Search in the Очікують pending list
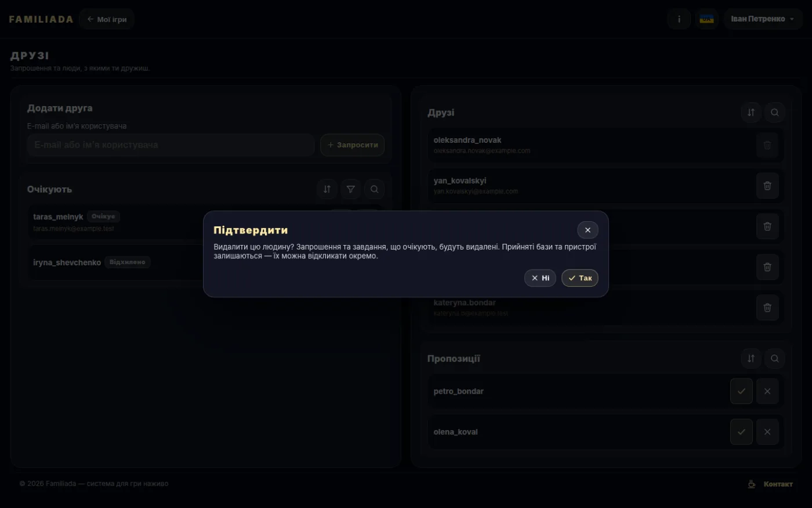Image resolution: width=812 pixels, height=508 pixels. (x=375, y=189)
